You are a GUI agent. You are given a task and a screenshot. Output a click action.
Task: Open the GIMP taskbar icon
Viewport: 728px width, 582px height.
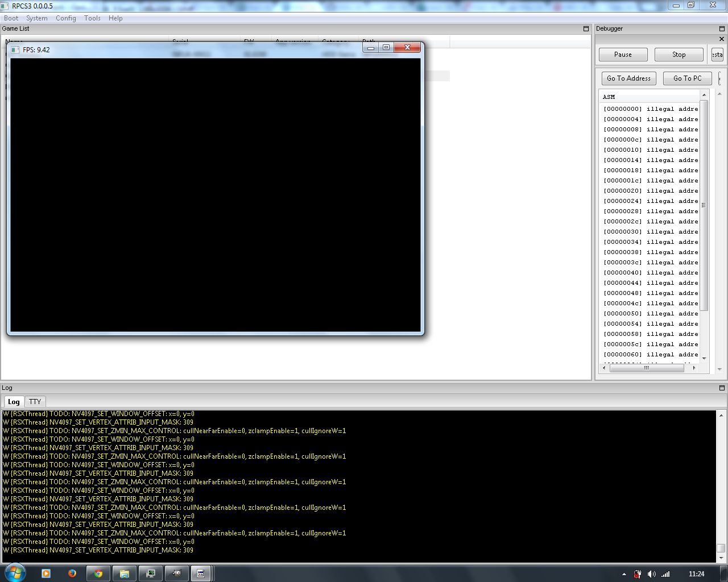point(177,573)
